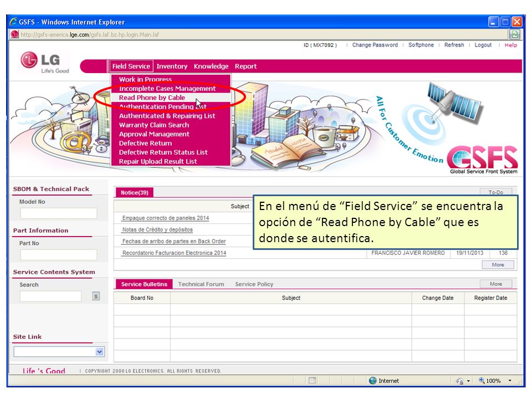
Task: Click the browser address bar URL
Action: point(90,34)
